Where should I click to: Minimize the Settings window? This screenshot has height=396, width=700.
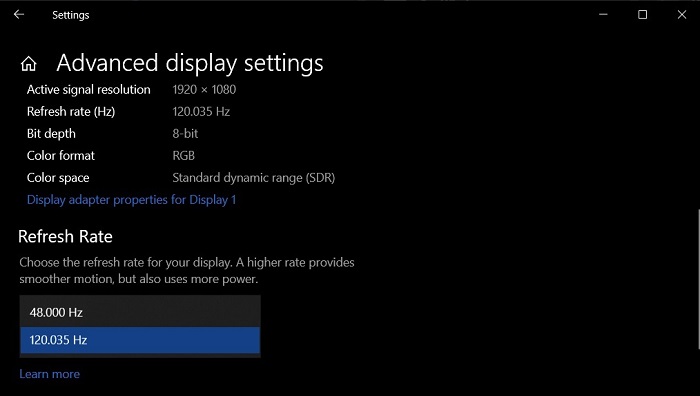(603, 15)
